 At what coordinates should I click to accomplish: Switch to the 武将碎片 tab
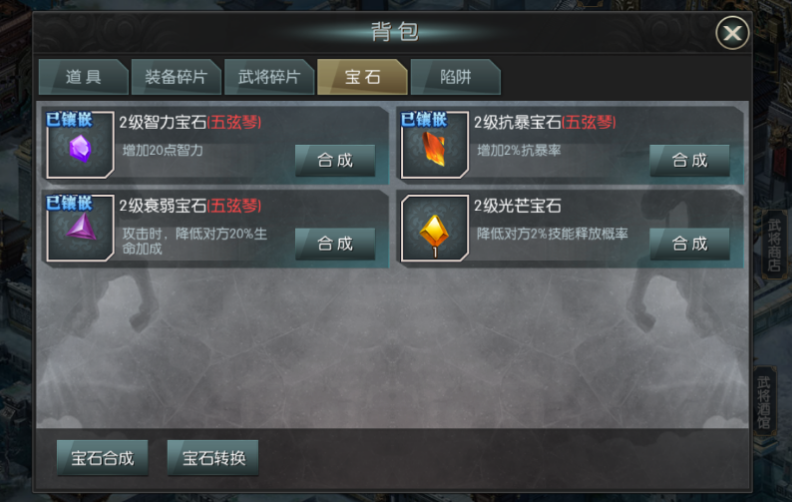[269, 77]
